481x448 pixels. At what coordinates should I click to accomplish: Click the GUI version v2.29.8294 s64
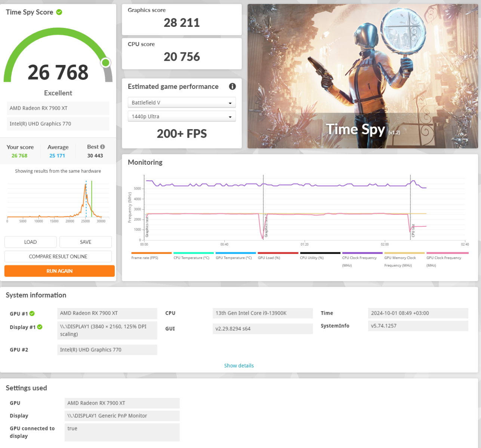pyautogui.click(x=263, y=329)
